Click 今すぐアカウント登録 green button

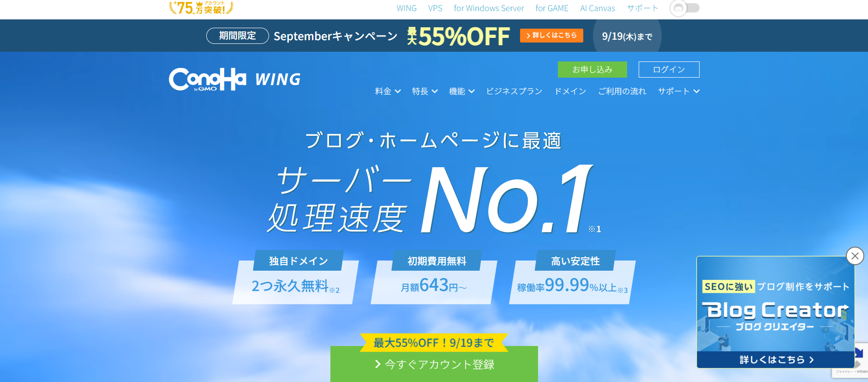pos(434,364)
